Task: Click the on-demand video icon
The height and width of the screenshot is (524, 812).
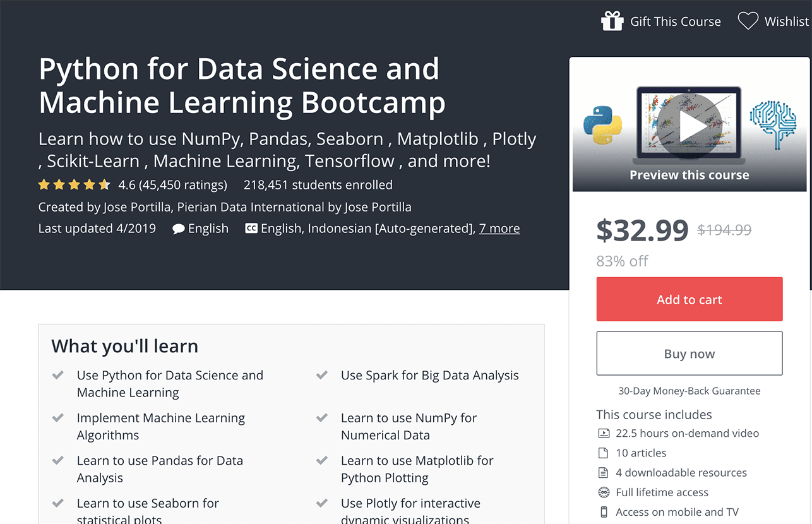Action: [604, 433]
